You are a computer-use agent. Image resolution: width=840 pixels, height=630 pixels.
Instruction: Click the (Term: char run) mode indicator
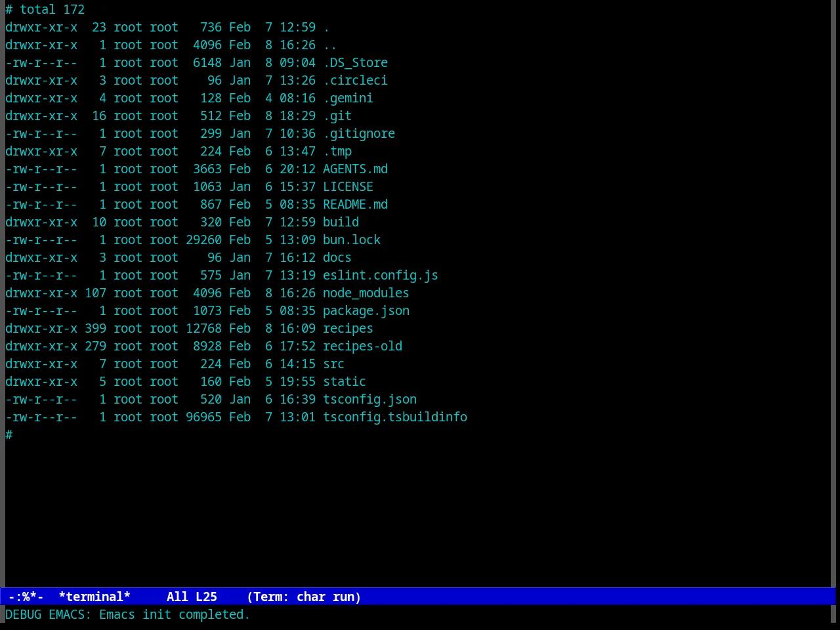click(x=304, y=597)
